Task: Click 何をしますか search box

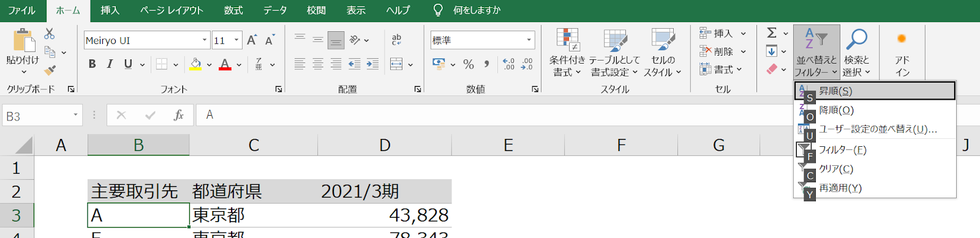Action: pyautogui.click(x=476, y=10)
